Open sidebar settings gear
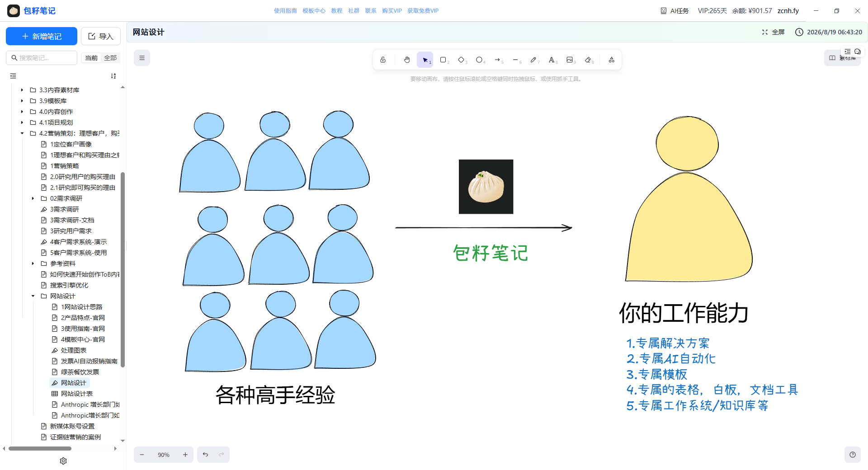868x470 pixels. [63, 461]
